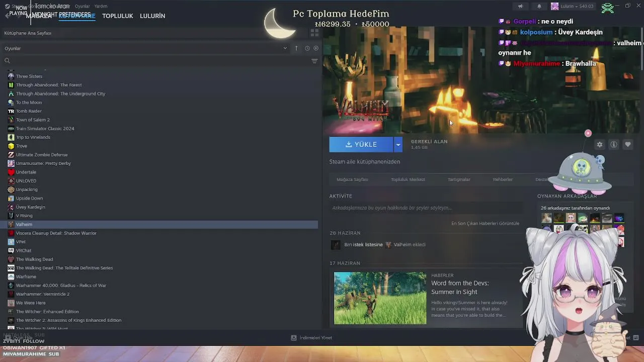
Task: Open Topluluk Merkezi link
Action: [x=408, y=179]
